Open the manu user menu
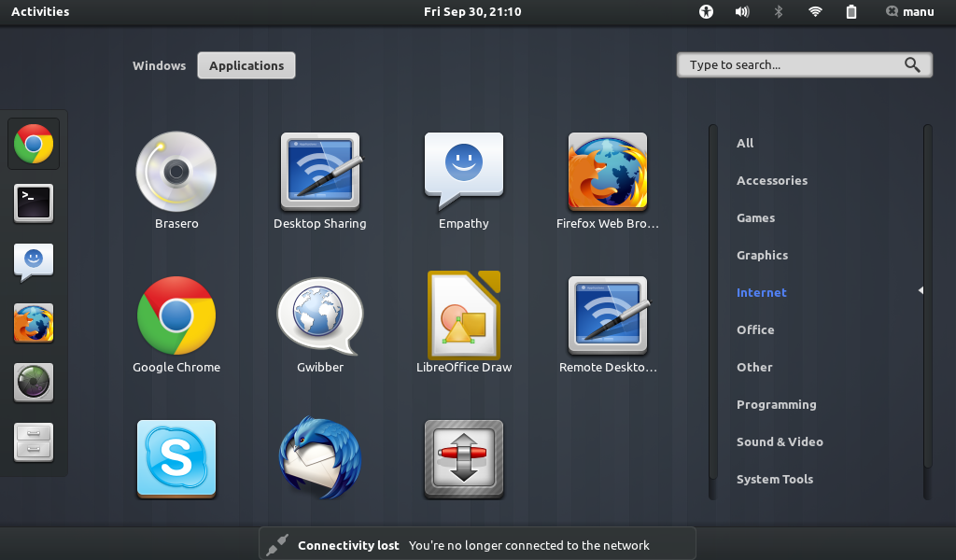Viewport: 956px width, 560px height. coord(909,11)
